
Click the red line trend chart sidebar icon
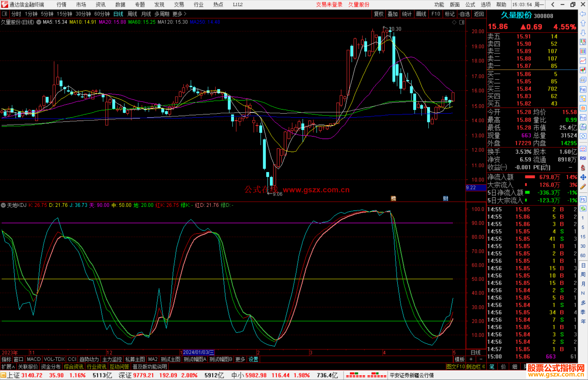point(583,61)
